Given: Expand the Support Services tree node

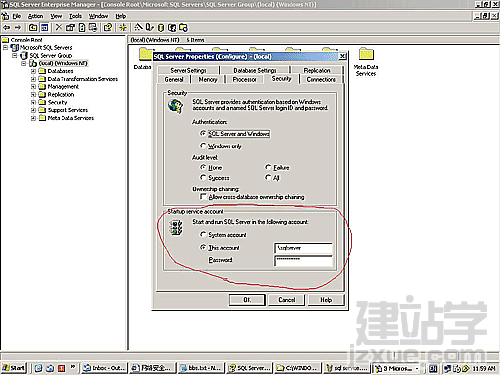Looking at the screenshot, I should pos(33,110).
